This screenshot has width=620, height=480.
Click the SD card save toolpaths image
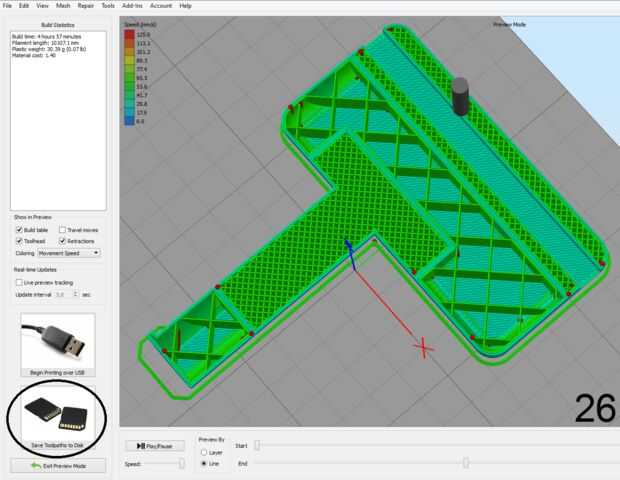tap(57, 413)
